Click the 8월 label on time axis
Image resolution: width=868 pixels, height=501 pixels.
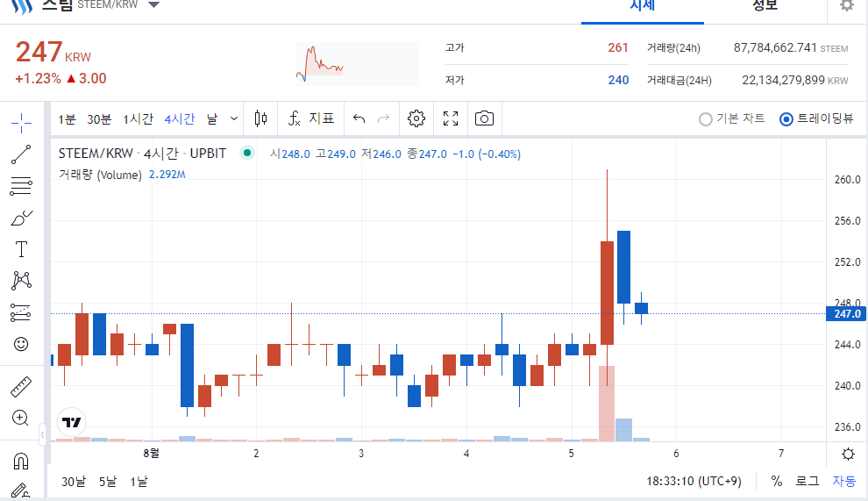pos(151,454)
